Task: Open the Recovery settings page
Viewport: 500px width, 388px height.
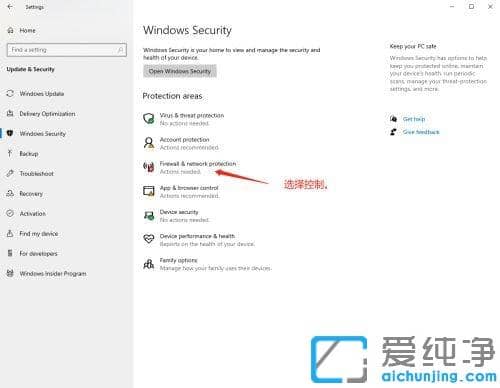Action: (31, 194)
